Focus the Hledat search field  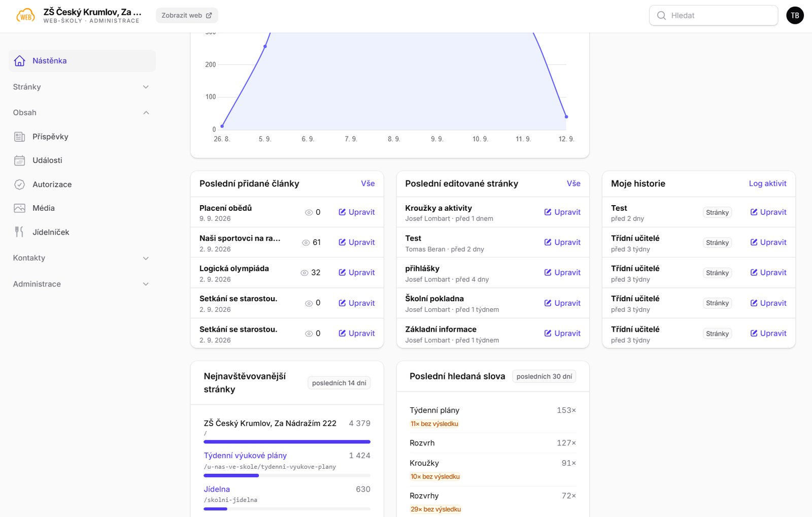click(714, 15)
